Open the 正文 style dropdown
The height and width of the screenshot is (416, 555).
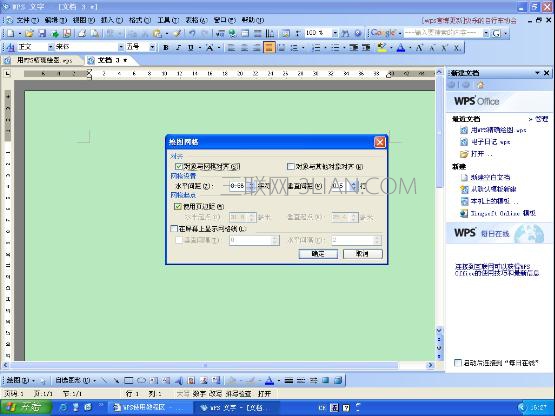click(50, 47)
